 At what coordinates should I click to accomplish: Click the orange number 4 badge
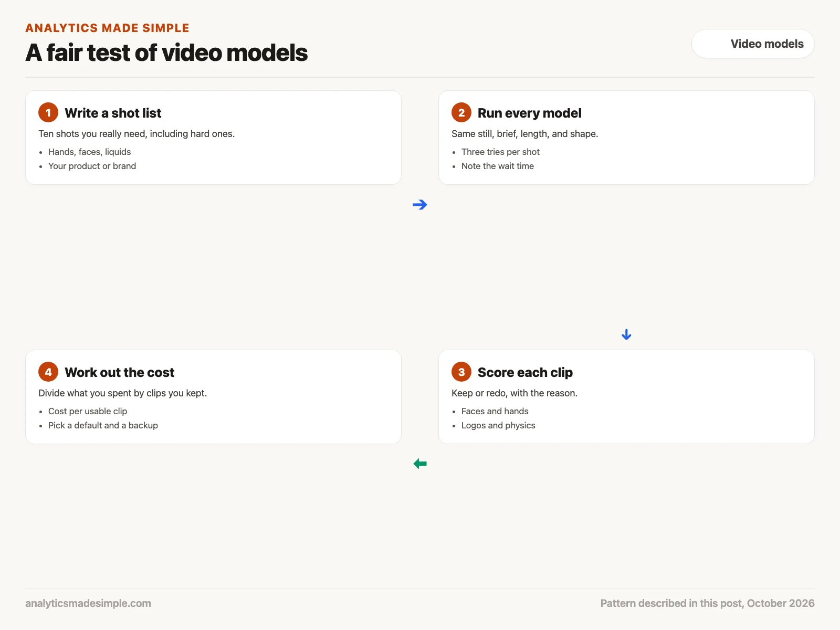coord(48,372)
